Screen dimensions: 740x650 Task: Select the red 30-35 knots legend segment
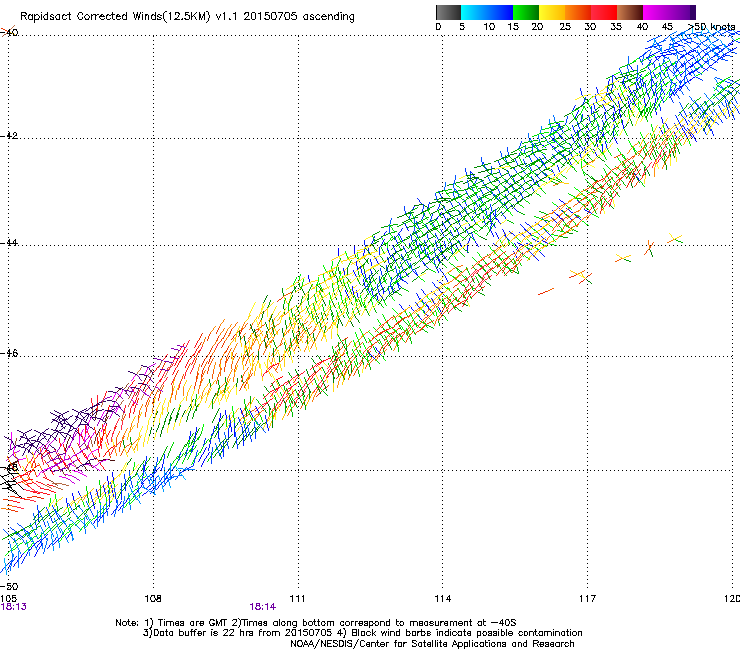click(x=604, y=12)
